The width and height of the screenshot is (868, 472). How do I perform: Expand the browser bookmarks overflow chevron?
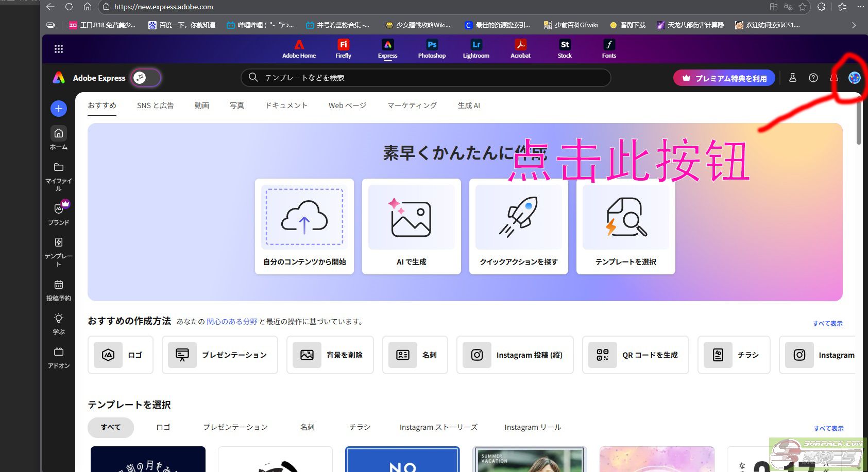click(854, 25)
